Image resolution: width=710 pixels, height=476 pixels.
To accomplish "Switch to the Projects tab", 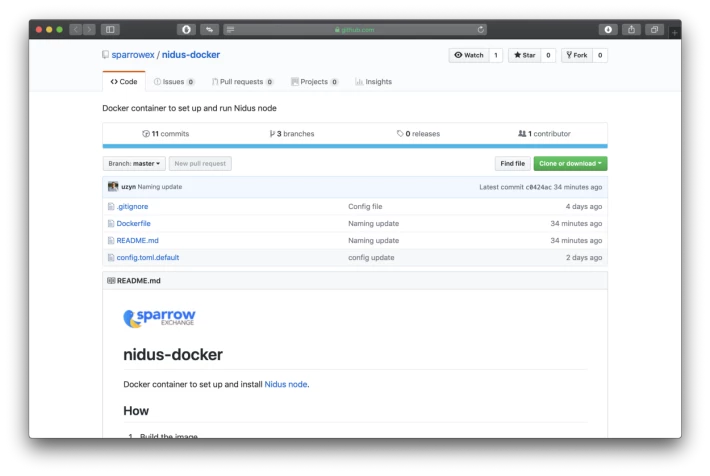I will 315,82.
